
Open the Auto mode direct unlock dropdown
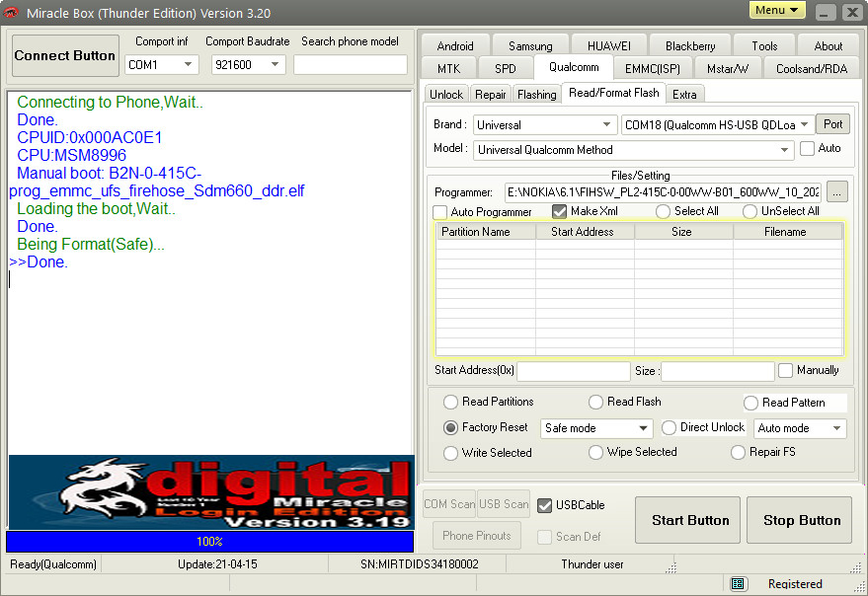836,428
